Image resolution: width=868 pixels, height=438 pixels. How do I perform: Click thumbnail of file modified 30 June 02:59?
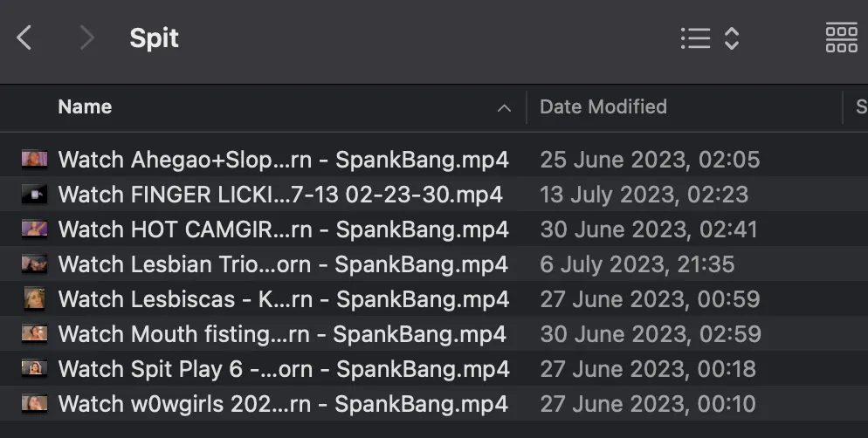click(x=34, y=333)
